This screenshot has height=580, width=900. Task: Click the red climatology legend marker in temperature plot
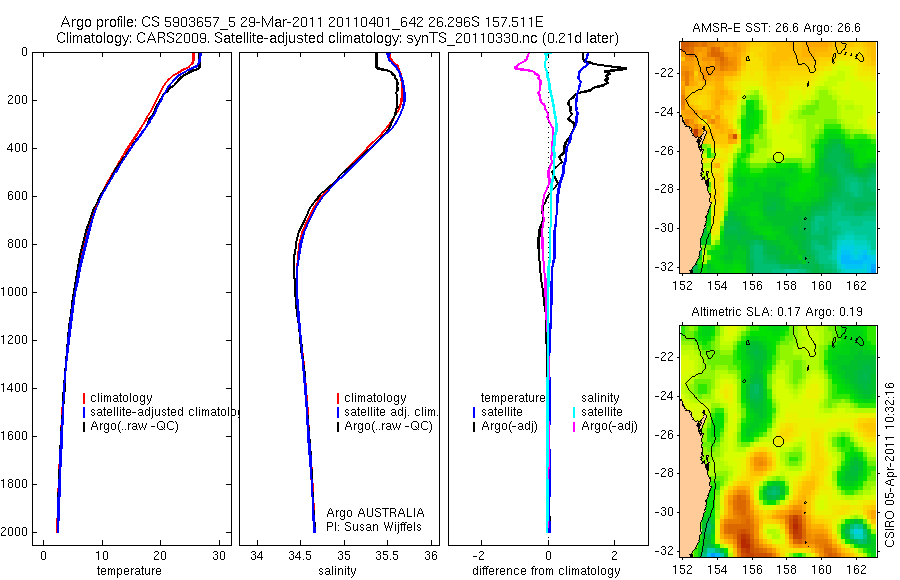click(84, 398)
